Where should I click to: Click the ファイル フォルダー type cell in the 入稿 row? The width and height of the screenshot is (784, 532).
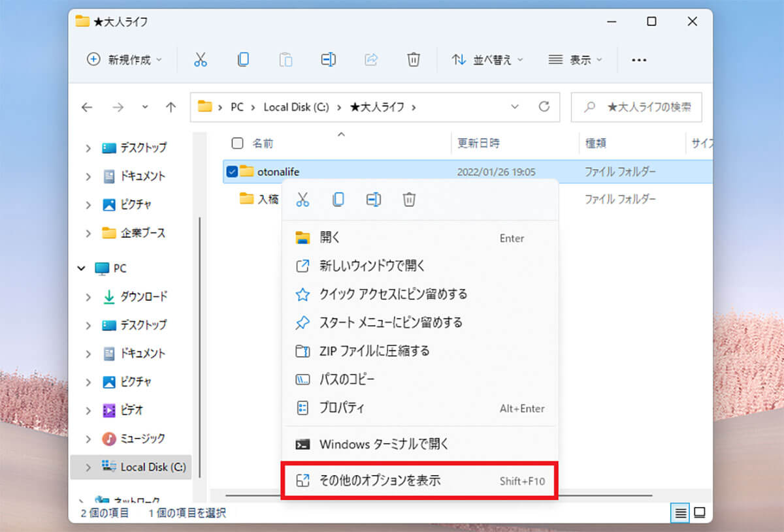pyautogui.click(x=620, y=199)
